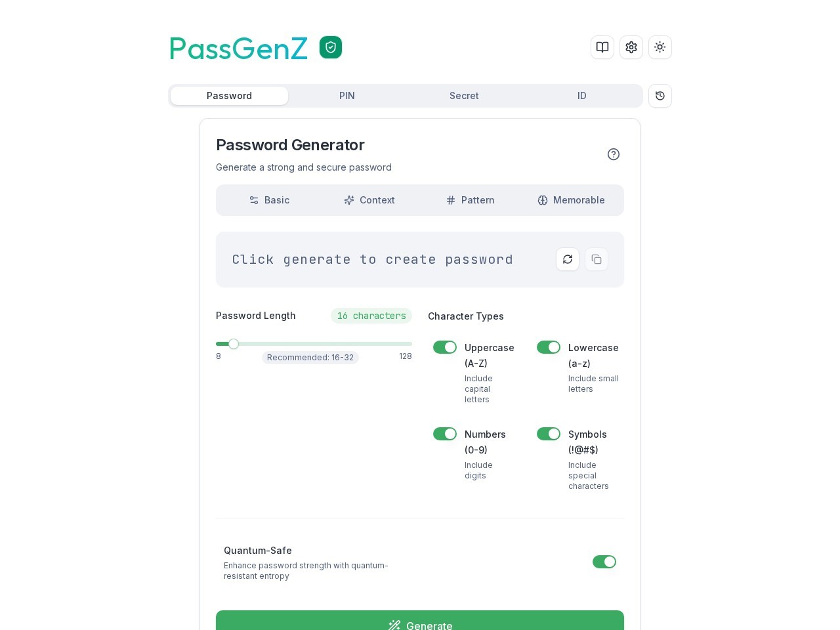This screenshot has height=630, width=840.
Task: Open password history clock icon
Action: tap(660, 96)
